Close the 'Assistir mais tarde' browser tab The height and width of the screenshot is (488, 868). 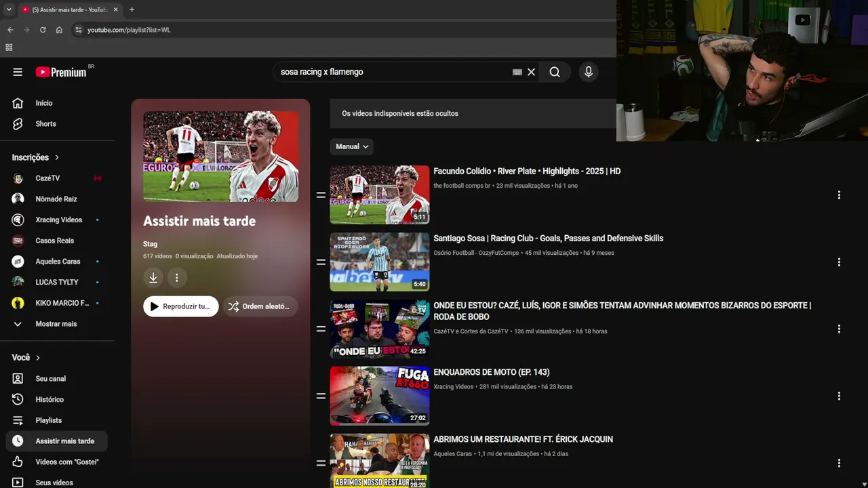[115, 9]
